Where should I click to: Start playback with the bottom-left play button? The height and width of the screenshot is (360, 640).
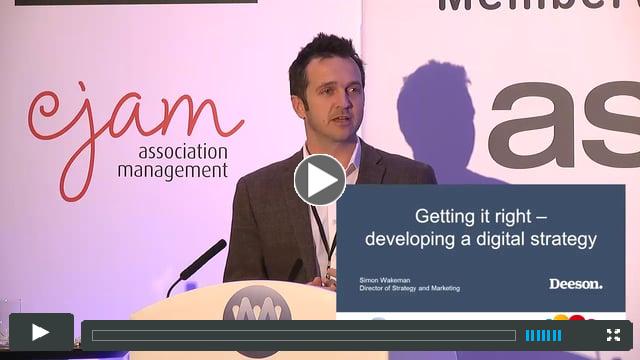coord(41,332)
